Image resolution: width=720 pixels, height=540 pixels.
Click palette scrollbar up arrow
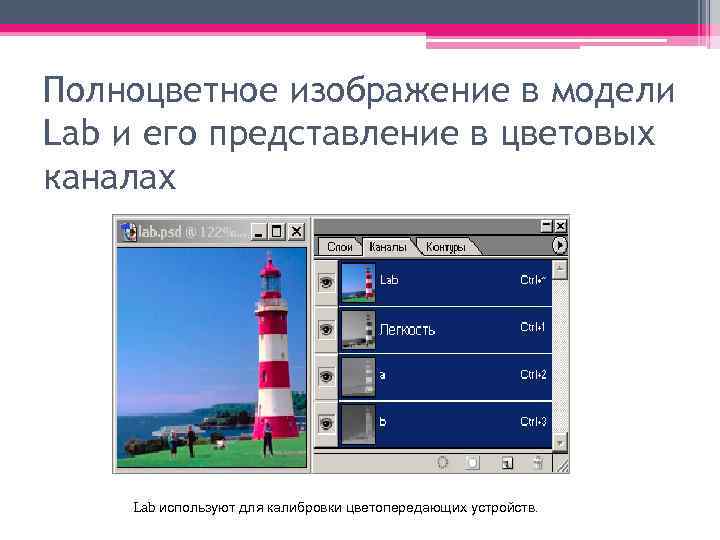click(560, 270)
